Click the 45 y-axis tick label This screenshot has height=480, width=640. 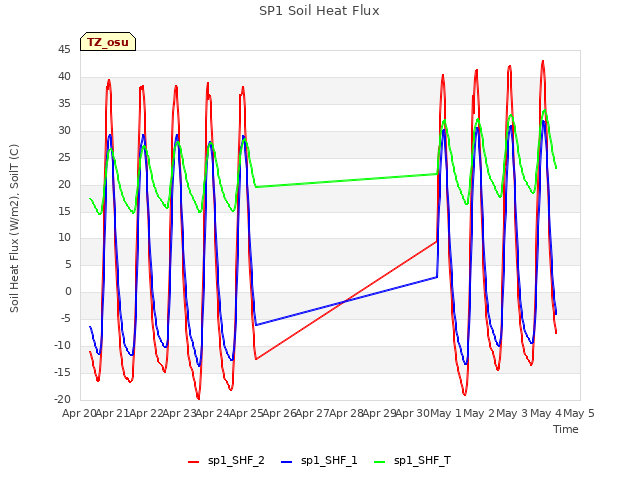tap(64, 50)
